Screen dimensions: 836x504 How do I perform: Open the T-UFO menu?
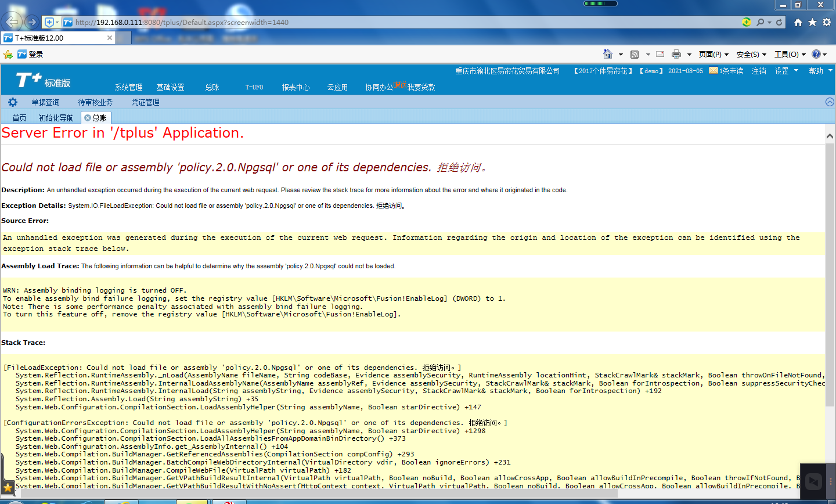coord(254,87)
